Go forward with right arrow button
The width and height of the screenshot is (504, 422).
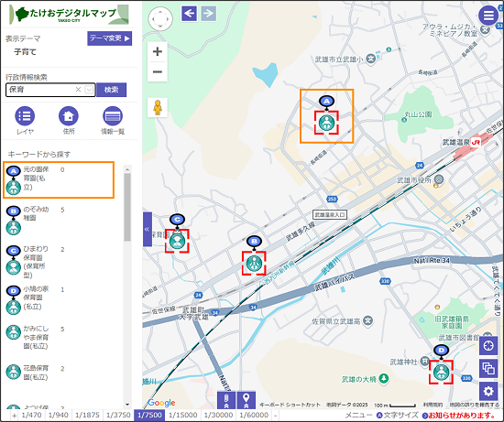(x=209, y=14)
